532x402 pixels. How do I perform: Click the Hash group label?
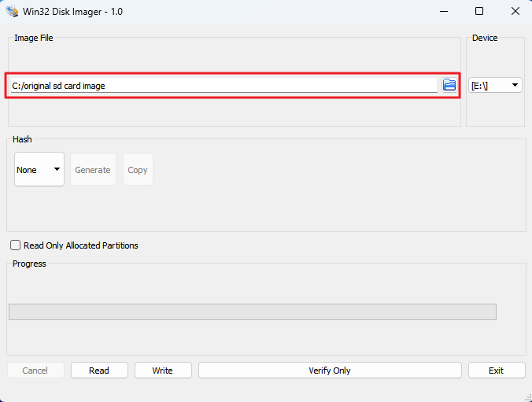click(22, 139)
